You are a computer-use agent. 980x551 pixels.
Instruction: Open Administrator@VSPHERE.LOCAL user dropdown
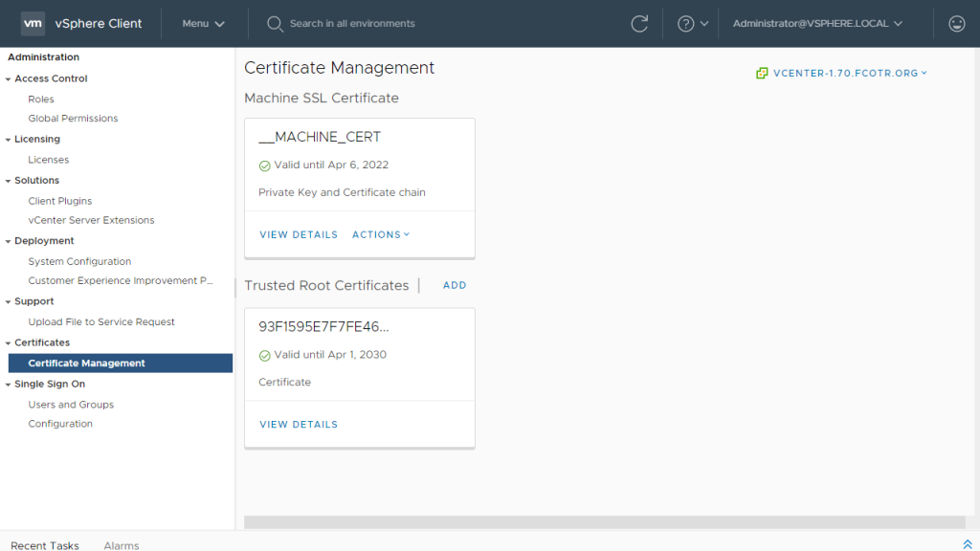[x=817, y=24]
